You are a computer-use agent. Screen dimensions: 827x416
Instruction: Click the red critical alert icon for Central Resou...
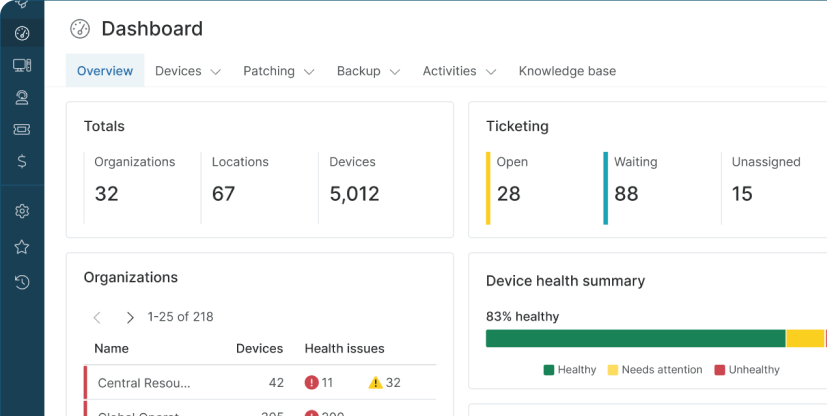[x=311, y=382]
